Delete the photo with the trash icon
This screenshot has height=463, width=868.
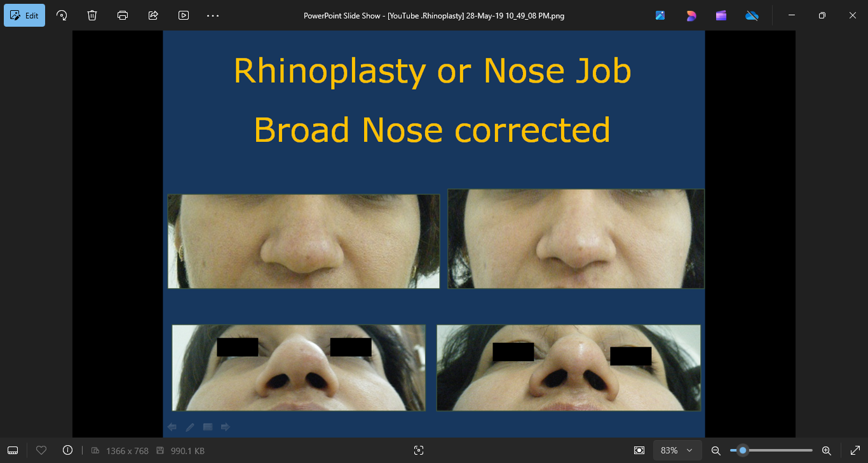[92, 15]
